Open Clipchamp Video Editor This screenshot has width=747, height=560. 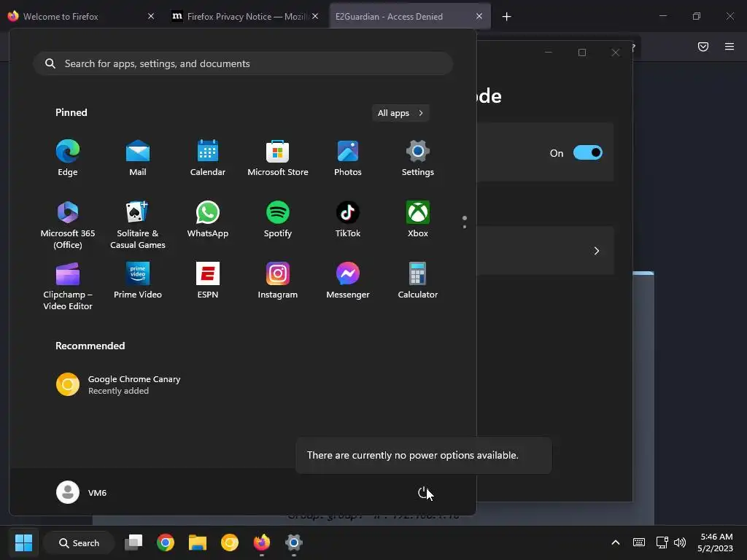(68, 286)
